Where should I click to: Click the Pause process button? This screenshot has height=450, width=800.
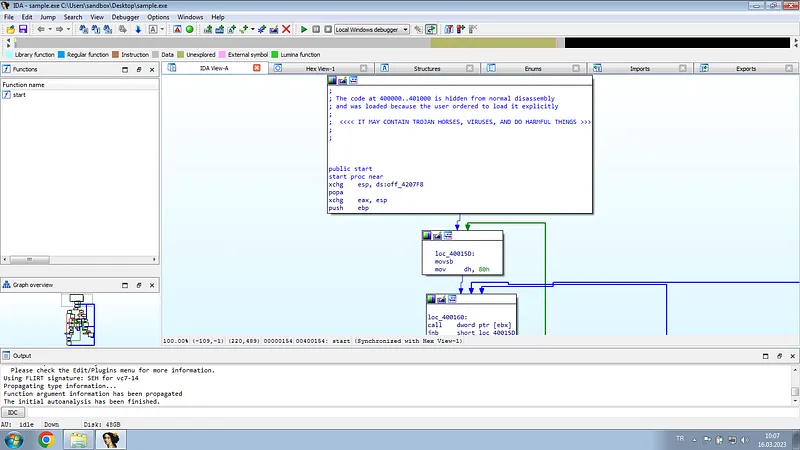point(316,30)
